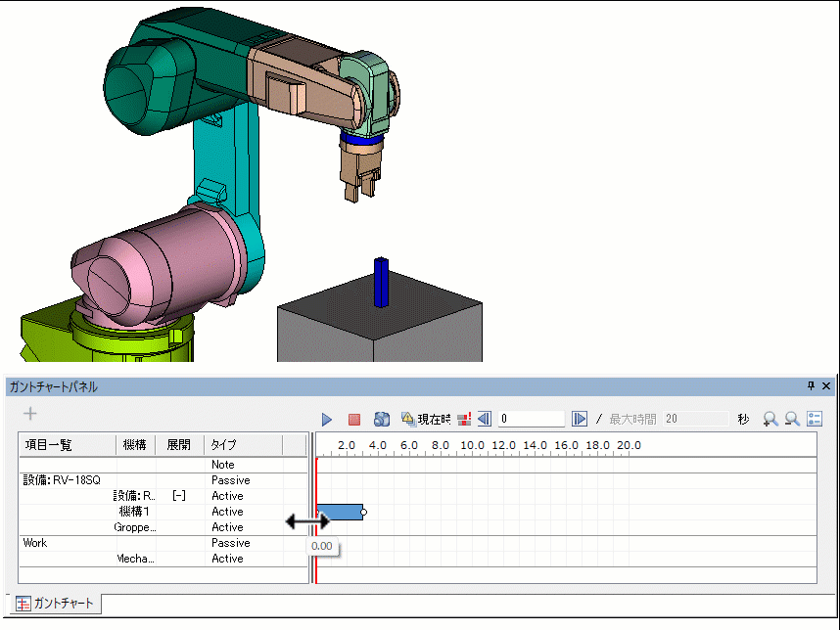Step back to previous time frame
Screen dimensions: 840x630
coord(484,419)
